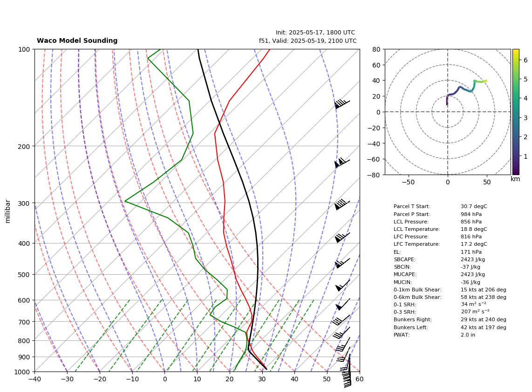Click the 50 tick on the hodograph x-axis
The height and width of the screenshot is (392, 532).
click(487, 182)
